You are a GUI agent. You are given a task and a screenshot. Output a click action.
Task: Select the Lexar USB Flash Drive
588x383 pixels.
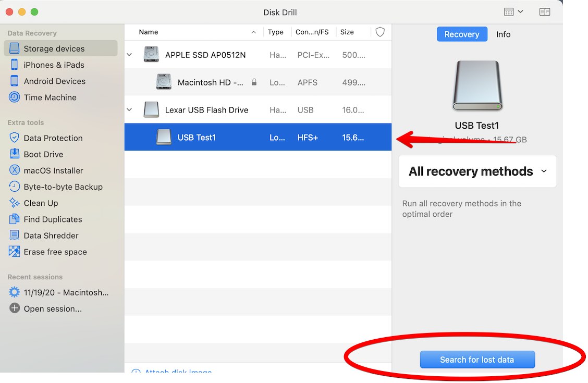[x=258, y=110]
